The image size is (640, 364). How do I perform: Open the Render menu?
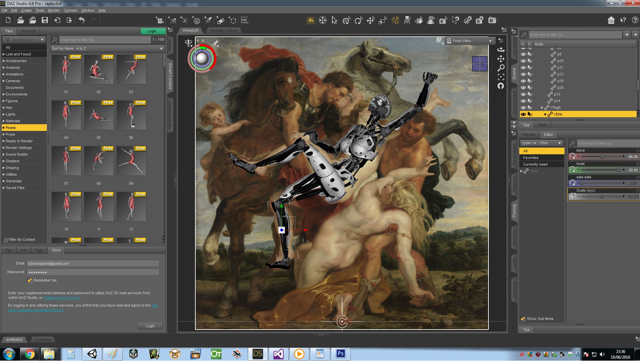point(54,11)
